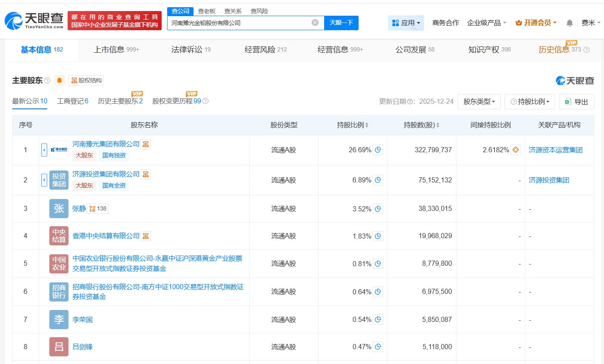The width and height of the screenshot is (604, 364).
Task: Click pie chart icon beside 6.89%
Action: tap(378, 180)
